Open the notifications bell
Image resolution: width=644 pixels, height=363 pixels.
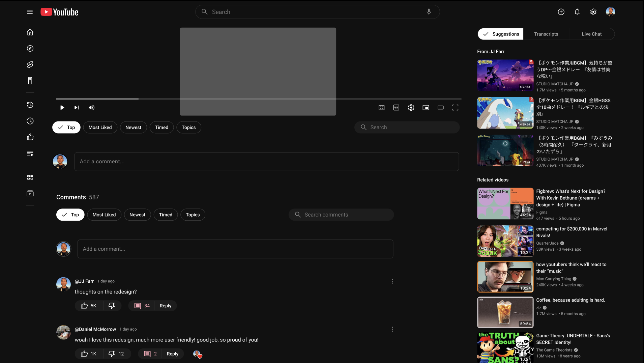[577, 12]
